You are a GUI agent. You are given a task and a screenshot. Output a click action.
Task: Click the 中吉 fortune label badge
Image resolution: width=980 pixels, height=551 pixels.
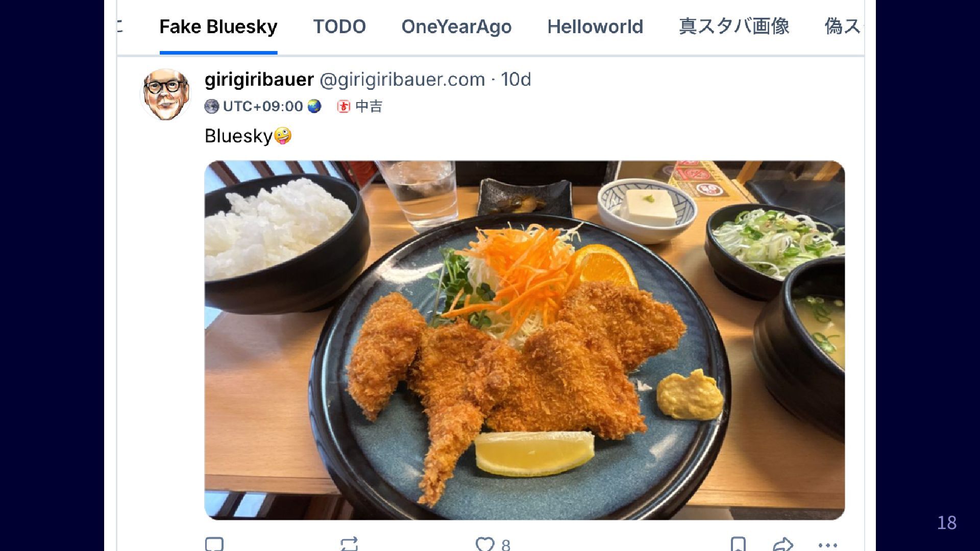point(360,107)
